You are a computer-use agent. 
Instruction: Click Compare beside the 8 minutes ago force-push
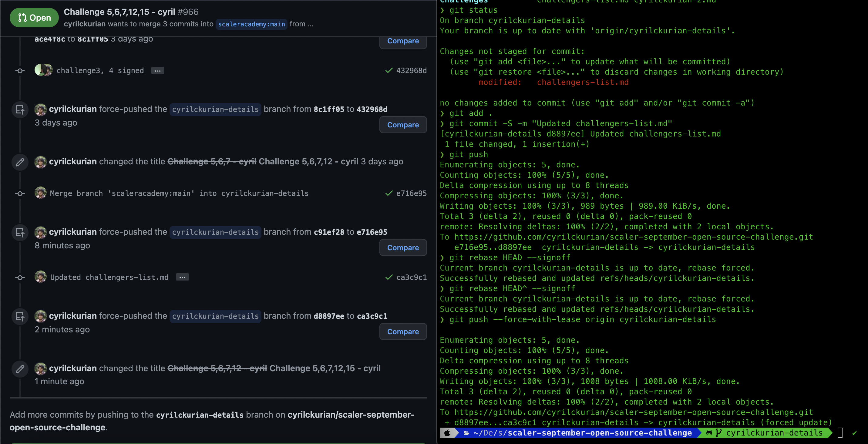tap(403, 247)
